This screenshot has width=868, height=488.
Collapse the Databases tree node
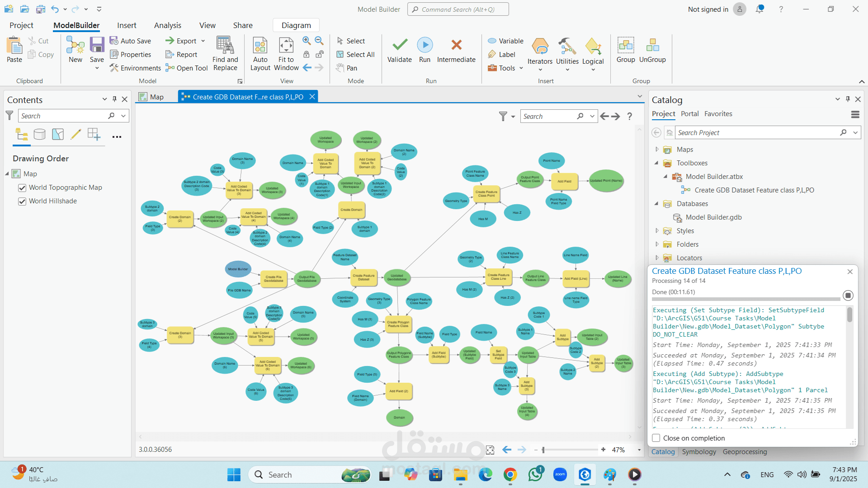pos(657,203)
